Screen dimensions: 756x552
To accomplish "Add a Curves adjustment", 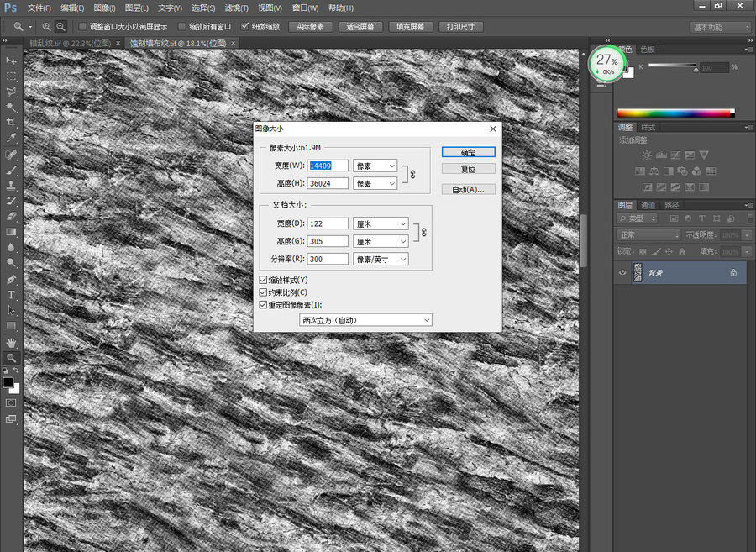I will 675,155.
